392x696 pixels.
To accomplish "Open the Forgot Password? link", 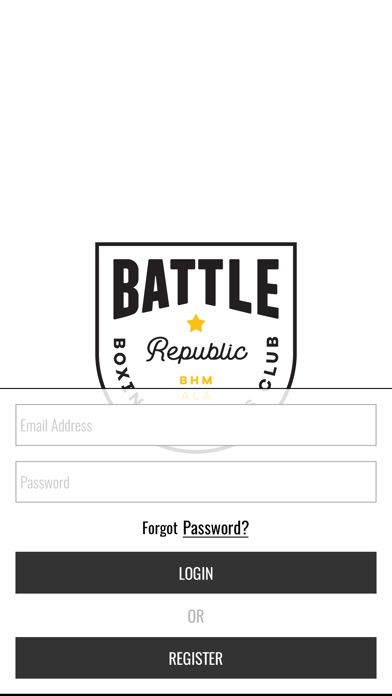I will coord(195,528).
